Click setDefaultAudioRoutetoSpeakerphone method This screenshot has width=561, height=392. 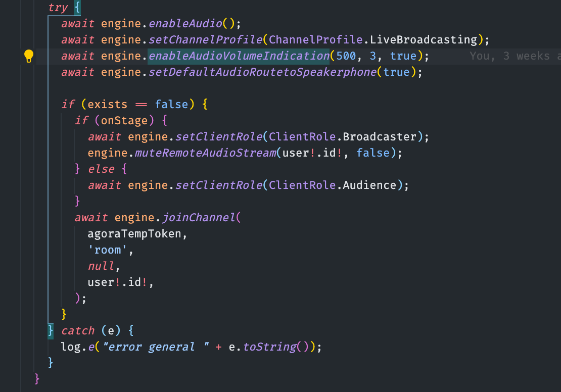262,72
